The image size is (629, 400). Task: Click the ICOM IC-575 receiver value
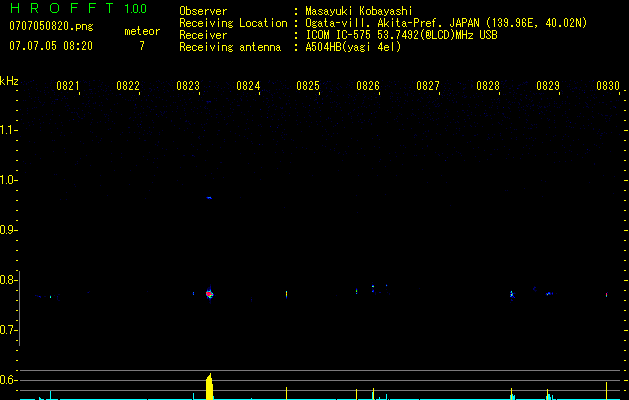click(401, 35)
